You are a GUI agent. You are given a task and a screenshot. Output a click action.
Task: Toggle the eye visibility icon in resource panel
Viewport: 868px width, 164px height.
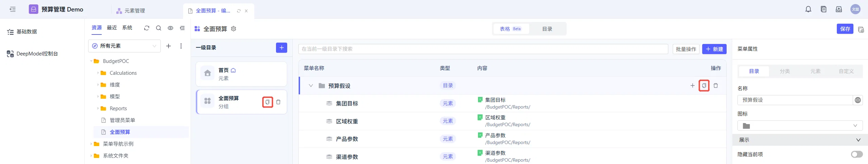click(171, 28)
